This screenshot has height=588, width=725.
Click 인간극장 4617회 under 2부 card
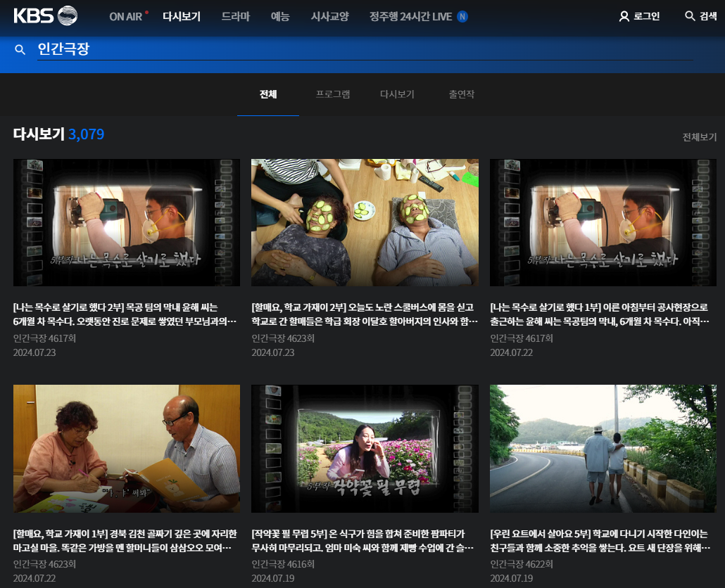click(x=44, y=338)
